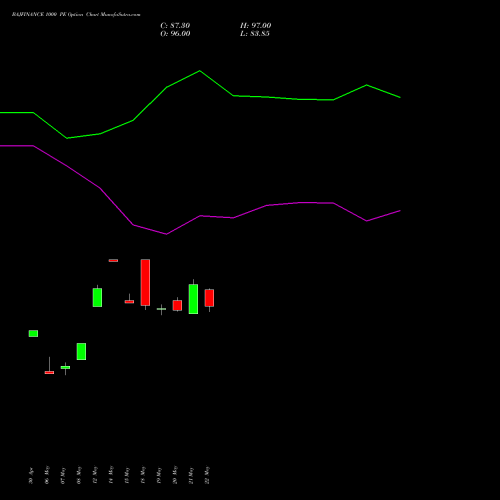Click the high price value H: 97.00
Screen dimensions: 500x500
256,26
